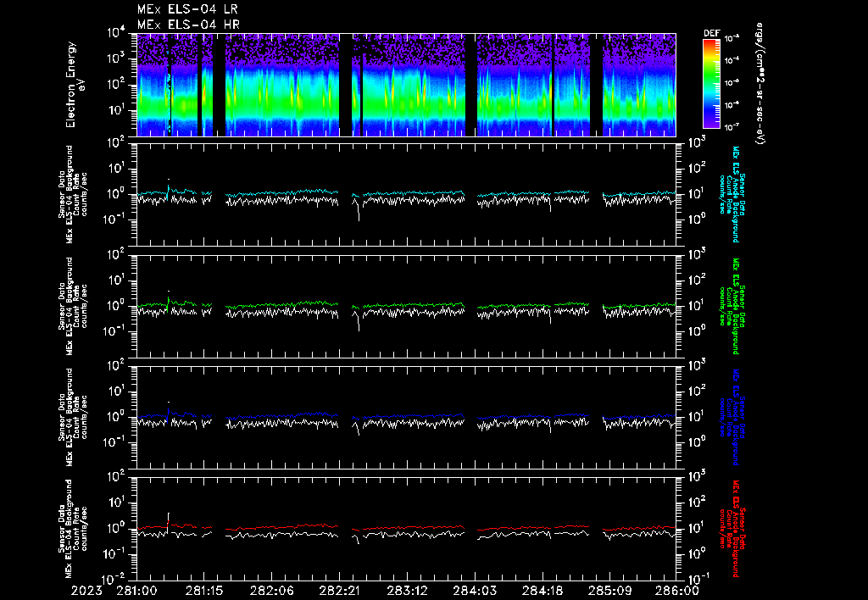Click the '281:00' time axis label
868x600 pixels.
[136, 591]
